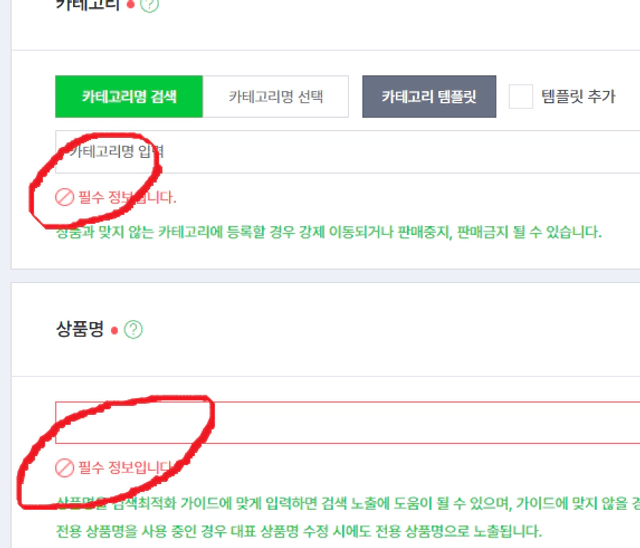Click the 상품명 section heading
Viewport: 640px width, 548px height.
(80, 329)
